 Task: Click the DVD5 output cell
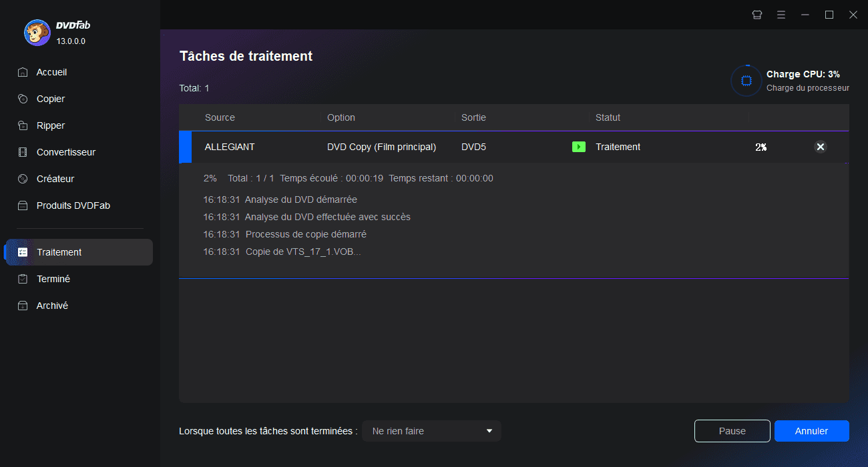(x=473, y=147)
